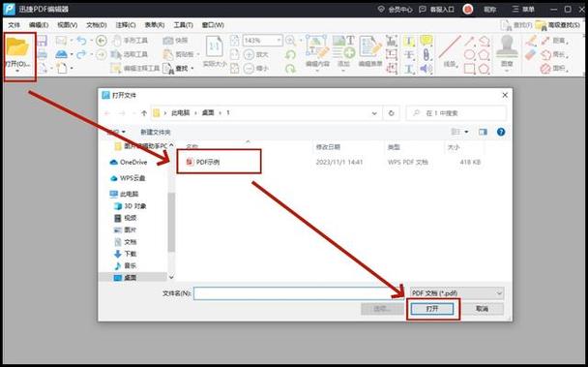Click the 文件名(N) input field
The height and width of the screenshot is (367, 588).
pyautogui.click(x=299, y=293)
